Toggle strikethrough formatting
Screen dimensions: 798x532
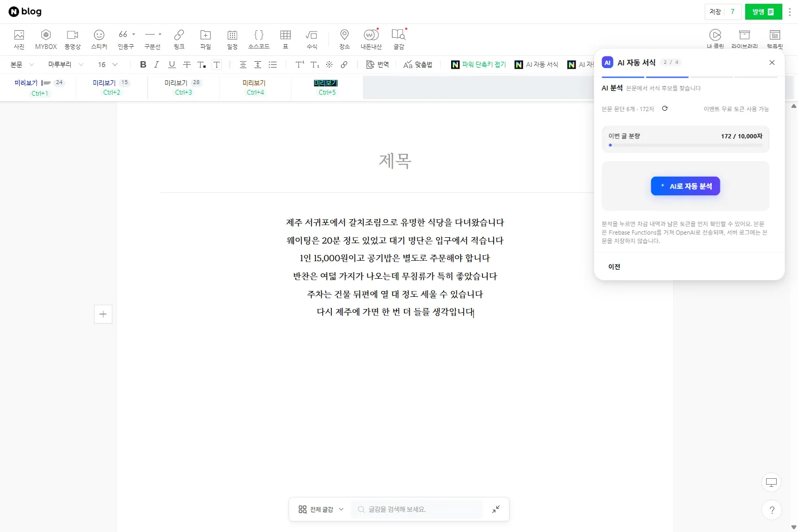187,64
